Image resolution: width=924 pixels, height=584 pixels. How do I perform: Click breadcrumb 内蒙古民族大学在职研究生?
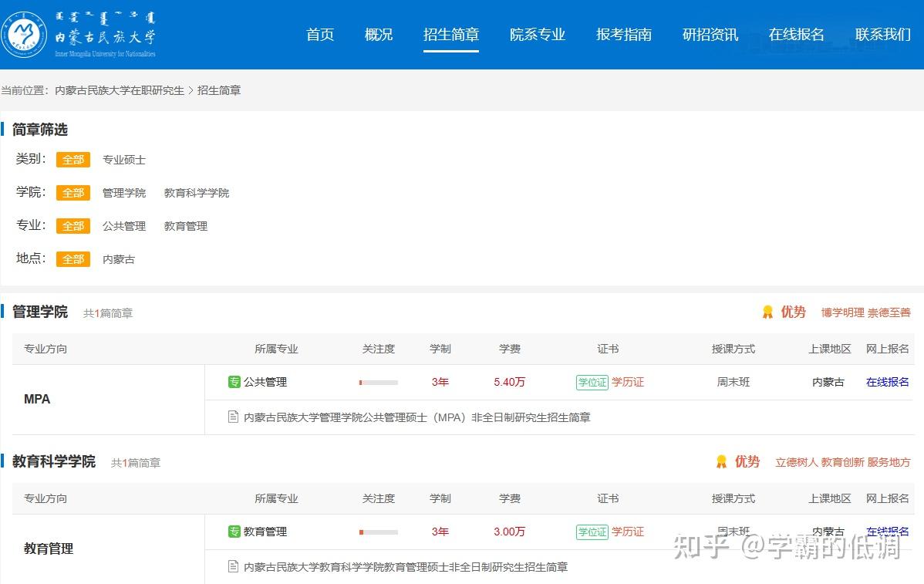[x=120, y=91]
